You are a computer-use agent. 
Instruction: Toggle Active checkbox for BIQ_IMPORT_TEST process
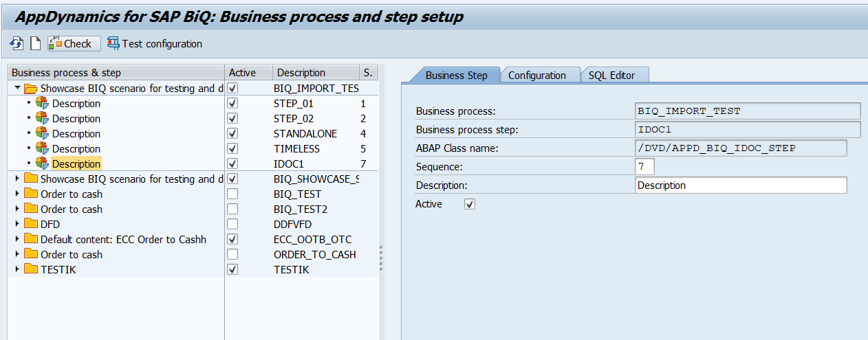point(232,89)
